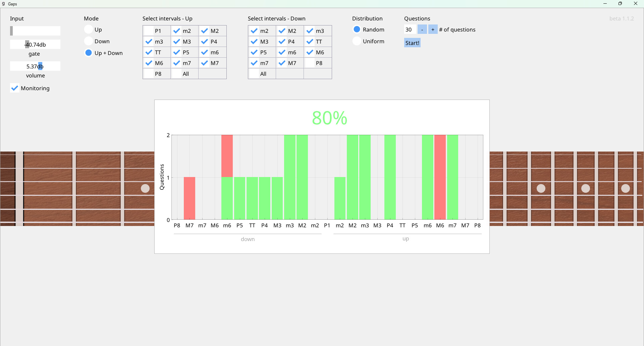The height and width of the screenshot is (346, 644).
Task: Click the volume slider
Action: point(35,66)
